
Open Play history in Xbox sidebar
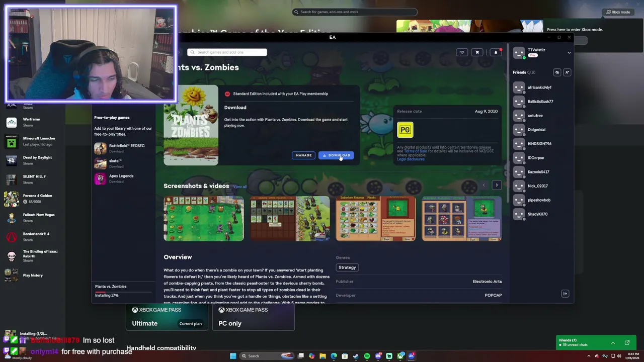pyautogui.click(x=33, y=276)
